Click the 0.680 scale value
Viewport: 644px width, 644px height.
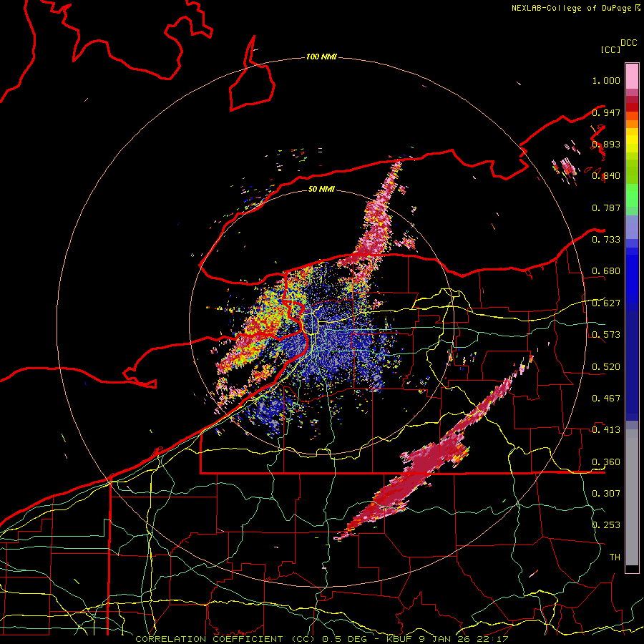606,271
